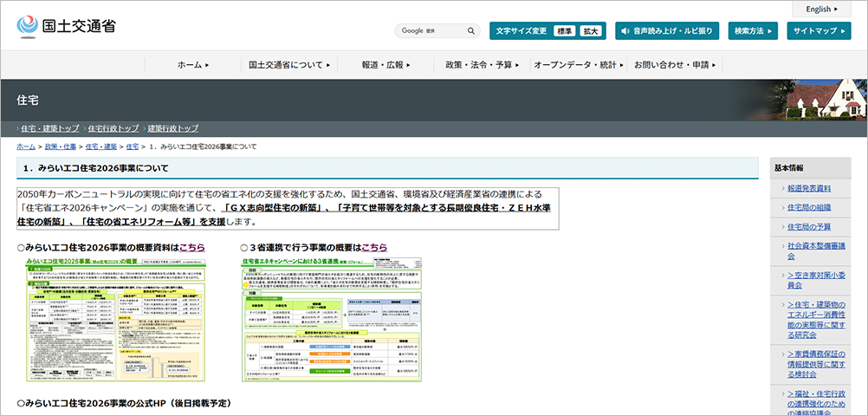This screenshot has height=416, width=868.
Task: Switch to English
Action: pos(821,9)
